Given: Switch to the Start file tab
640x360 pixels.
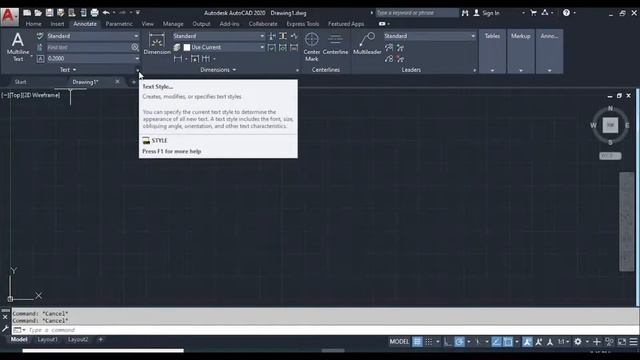Looking at the screenshot, I should pos(20,82).
